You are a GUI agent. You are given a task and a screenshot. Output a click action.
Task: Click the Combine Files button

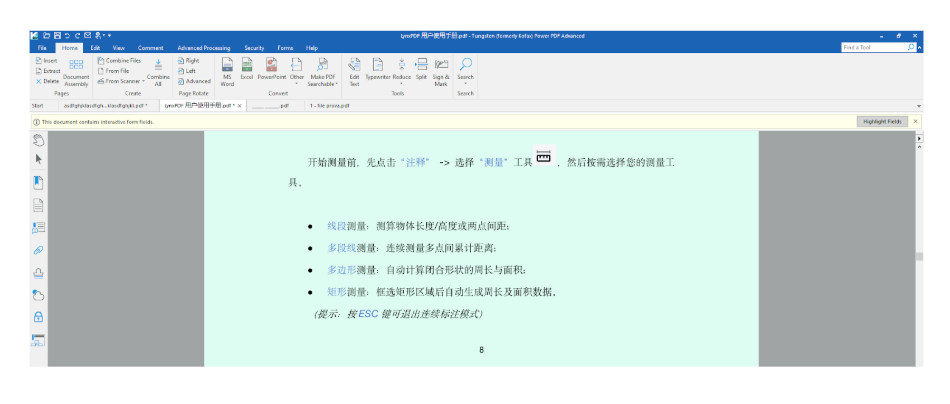[x=119, y=60]
